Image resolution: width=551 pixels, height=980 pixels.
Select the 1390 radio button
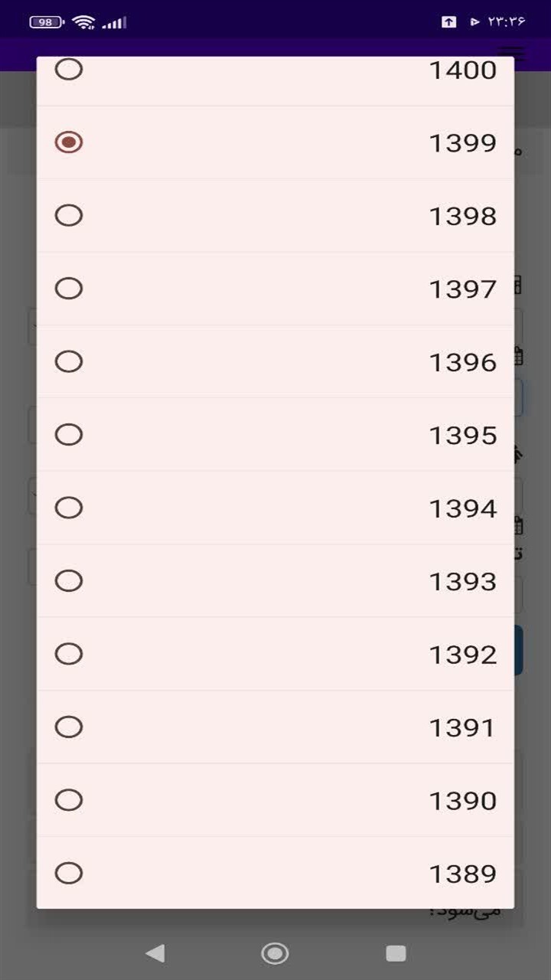click(x=69, y=800)
